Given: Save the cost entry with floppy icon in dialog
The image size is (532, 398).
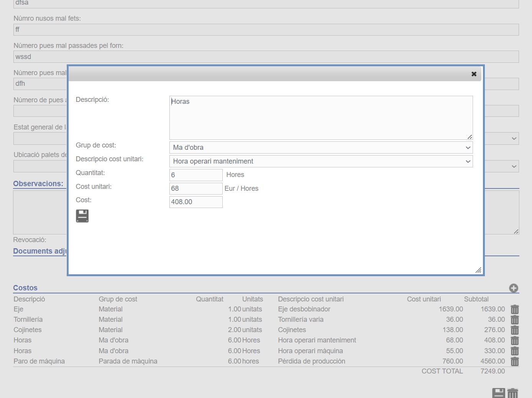Looking at the screenshot, I should click(x=82, y=216).
